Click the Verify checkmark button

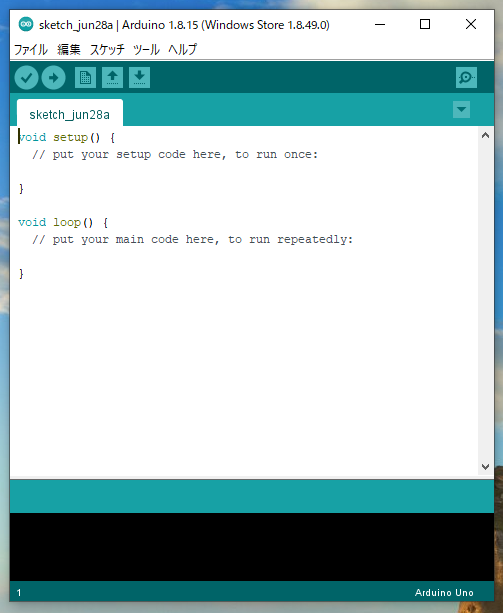(26, 78)
